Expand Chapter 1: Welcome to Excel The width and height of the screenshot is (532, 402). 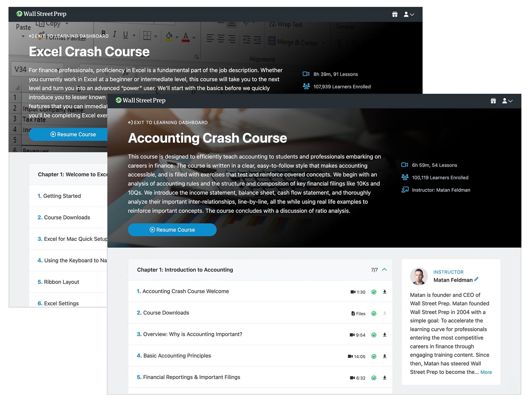pos(71,174)
